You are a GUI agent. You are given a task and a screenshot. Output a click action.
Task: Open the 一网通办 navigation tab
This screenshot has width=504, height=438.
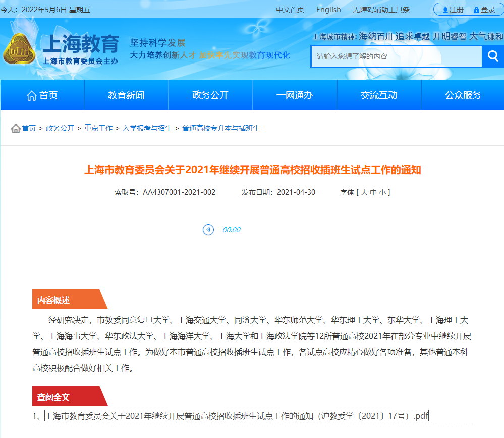pyautogui.click(x=295, y=95)
